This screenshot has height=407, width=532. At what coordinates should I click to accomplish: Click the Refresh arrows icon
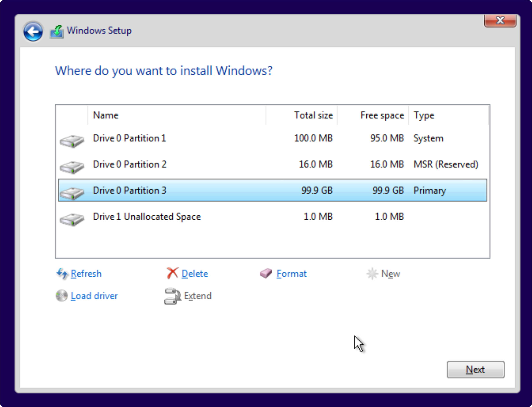(62, 274)
